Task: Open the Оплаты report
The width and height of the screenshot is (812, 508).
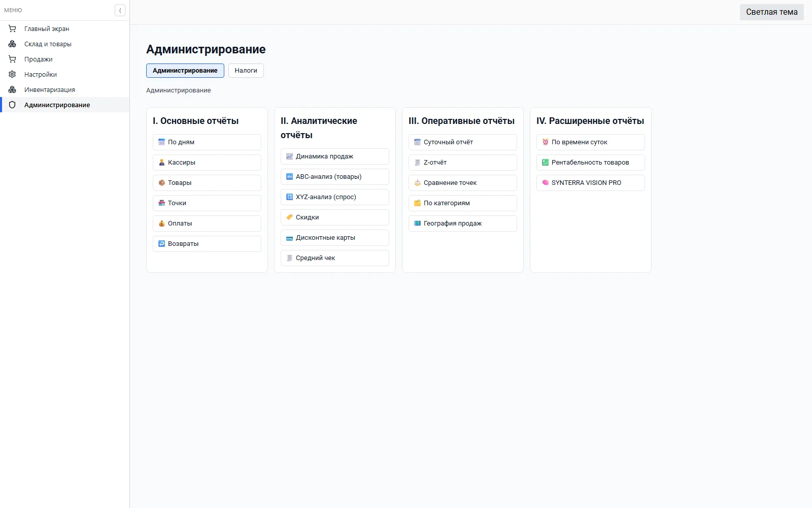Action: pyautogui.click(x=207, y=224)
